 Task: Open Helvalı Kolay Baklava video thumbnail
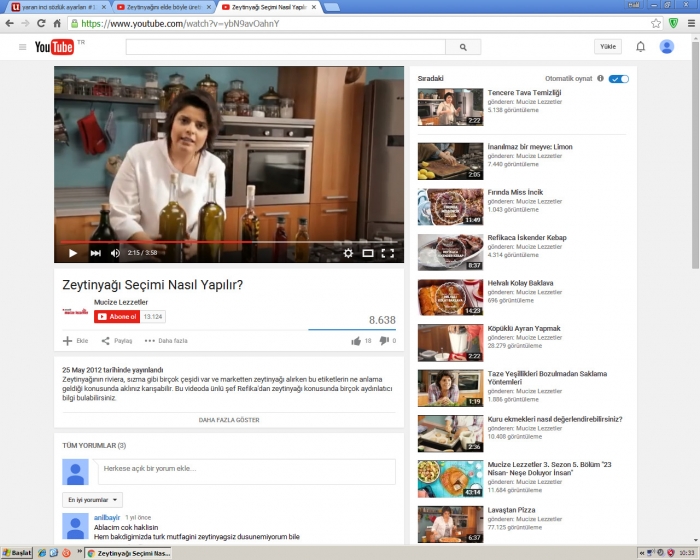(450, 297)
